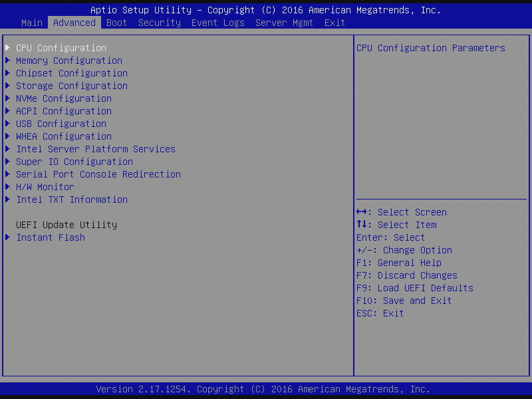Click the UEFI Update Utility heading

point(66,225)
